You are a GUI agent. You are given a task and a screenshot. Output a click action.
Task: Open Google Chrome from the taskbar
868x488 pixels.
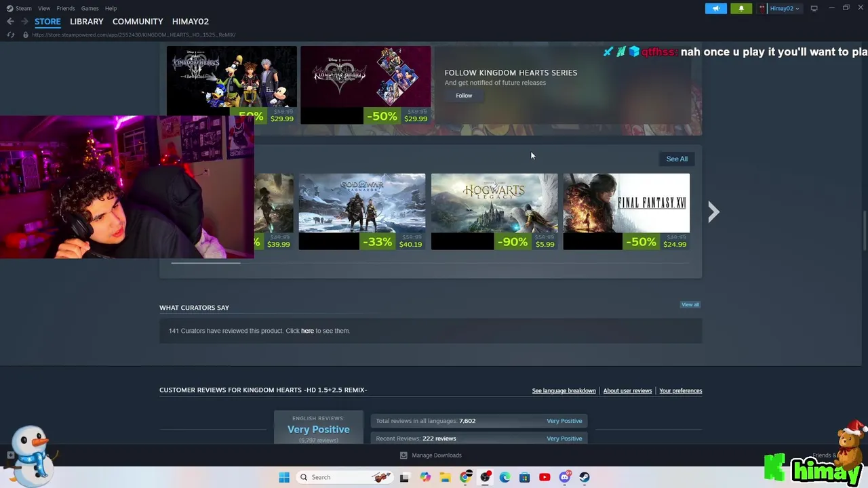pos(465,477)
